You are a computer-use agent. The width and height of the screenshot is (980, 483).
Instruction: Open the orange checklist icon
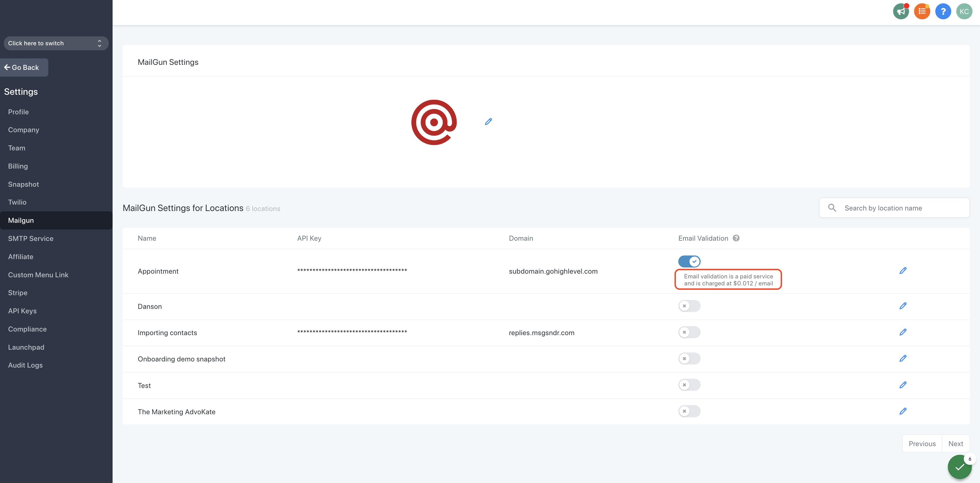coord(922,11)
